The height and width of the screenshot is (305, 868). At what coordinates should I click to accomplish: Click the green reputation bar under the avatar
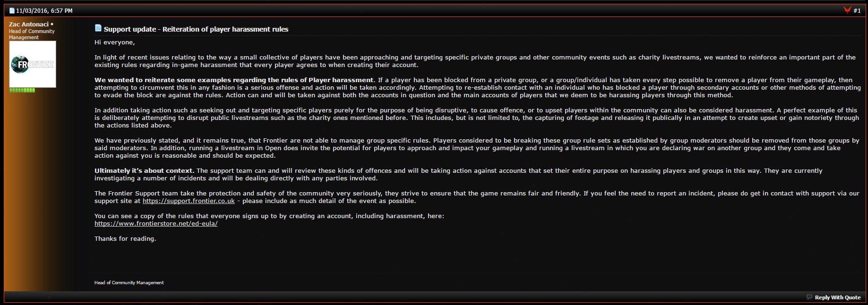(x=22, y=90)
